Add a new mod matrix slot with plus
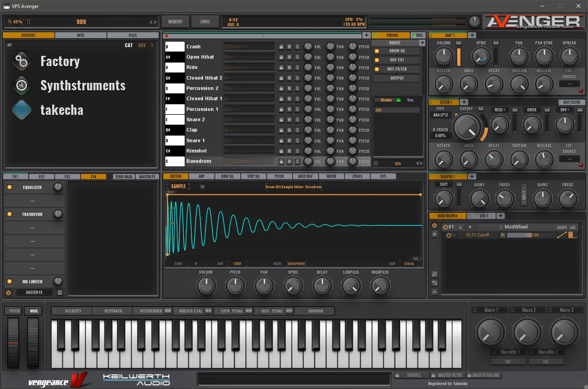The image size is (588, 389). coord(435,234)
